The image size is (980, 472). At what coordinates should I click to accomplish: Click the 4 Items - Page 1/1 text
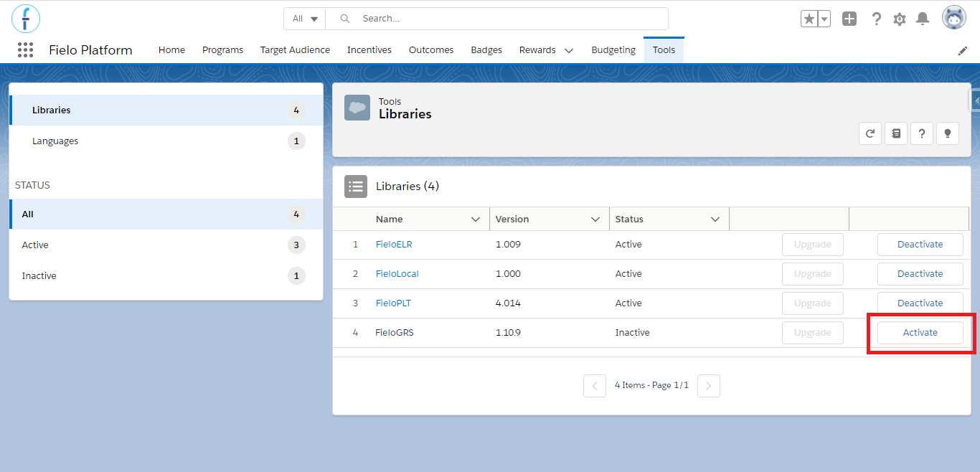[651, 385]
